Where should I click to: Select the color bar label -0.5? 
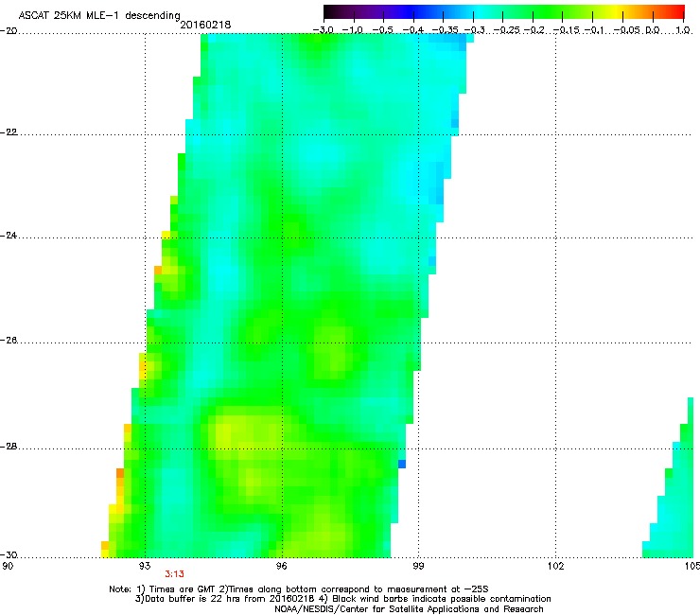pyautogui.click(x=382, y=30)
